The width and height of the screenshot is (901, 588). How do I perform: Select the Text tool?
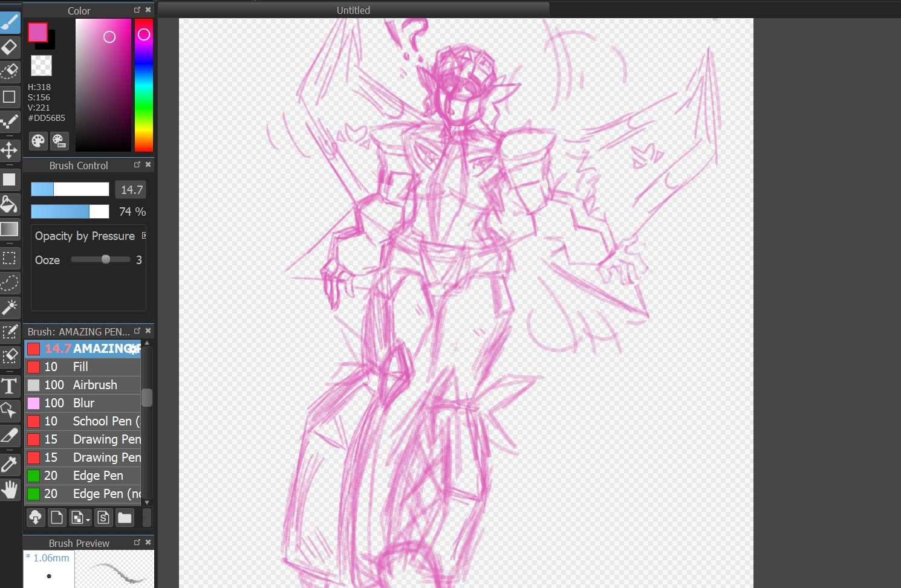(x=10, y=386)
